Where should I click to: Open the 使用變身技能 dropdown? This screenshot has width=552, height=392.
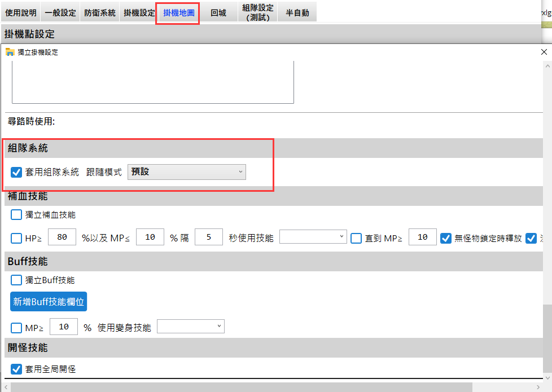click(190, 327)
